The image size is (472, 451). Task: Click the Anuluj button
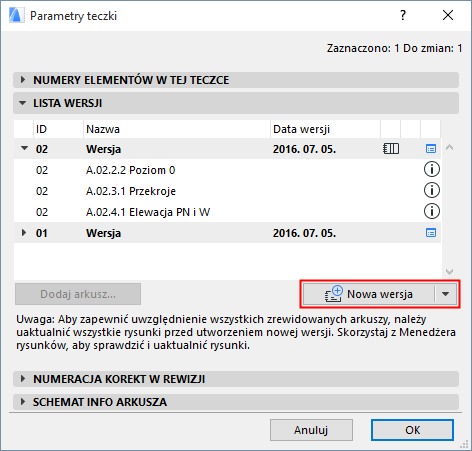pos(311,430)
